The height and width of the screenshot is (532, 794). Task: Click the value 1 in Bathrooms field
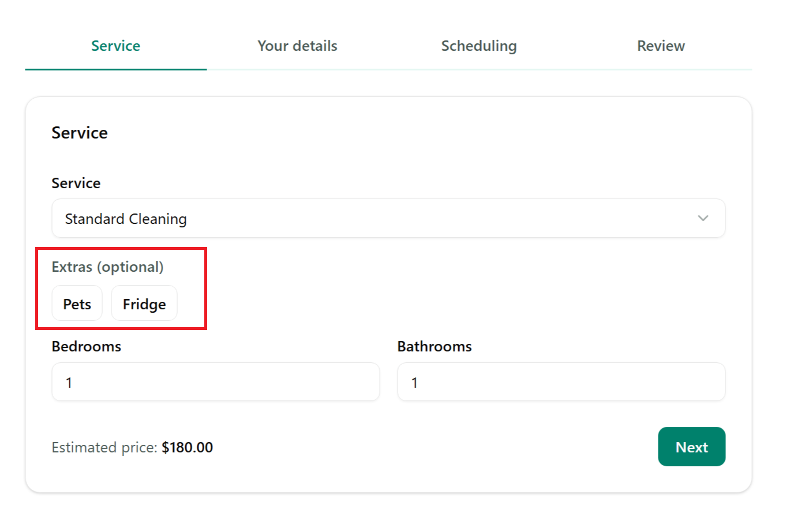coord(414,383)
